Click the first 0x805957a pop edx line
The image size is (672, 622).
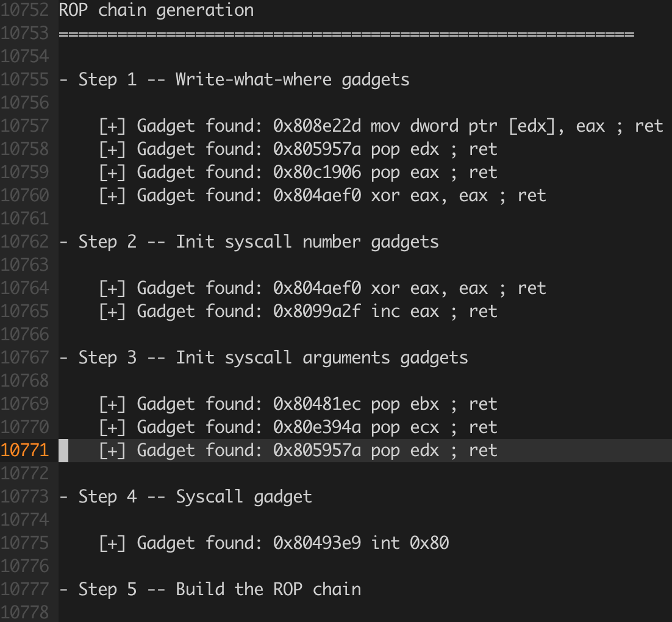298,149
